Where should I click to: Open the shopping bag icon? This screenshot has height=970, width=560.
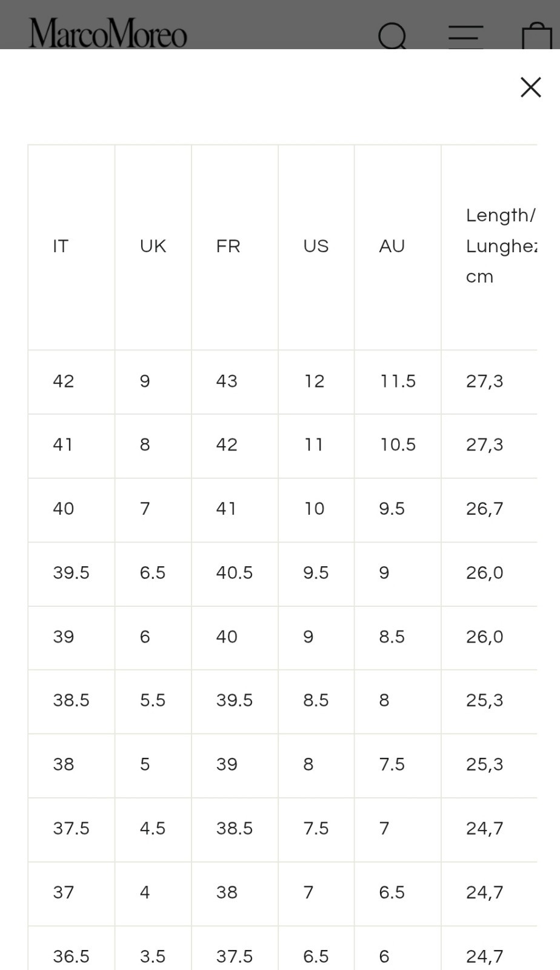coord(537,36)
